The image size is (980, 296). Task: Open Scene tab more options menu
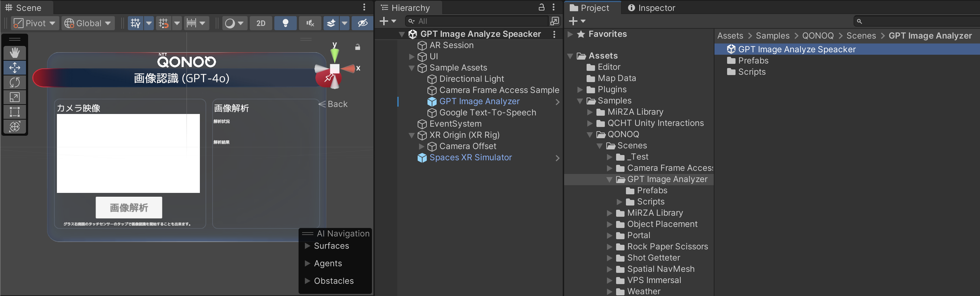[x=364, y=7]
